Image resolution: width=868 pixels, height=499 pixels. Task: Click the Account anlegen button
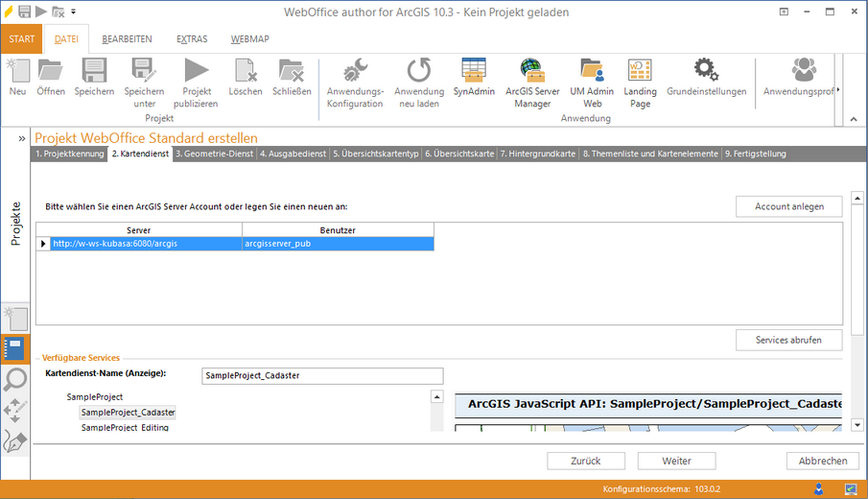(789, 206)
